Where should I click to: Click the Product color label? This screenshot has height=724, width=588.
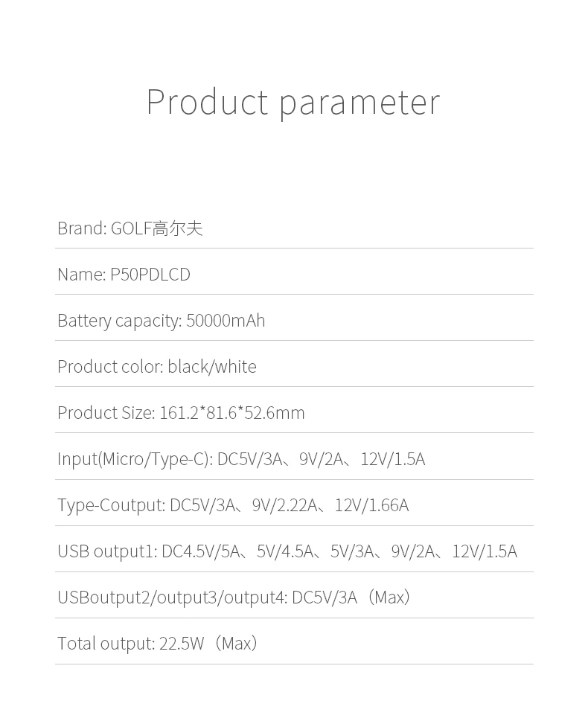coord(109,367)
